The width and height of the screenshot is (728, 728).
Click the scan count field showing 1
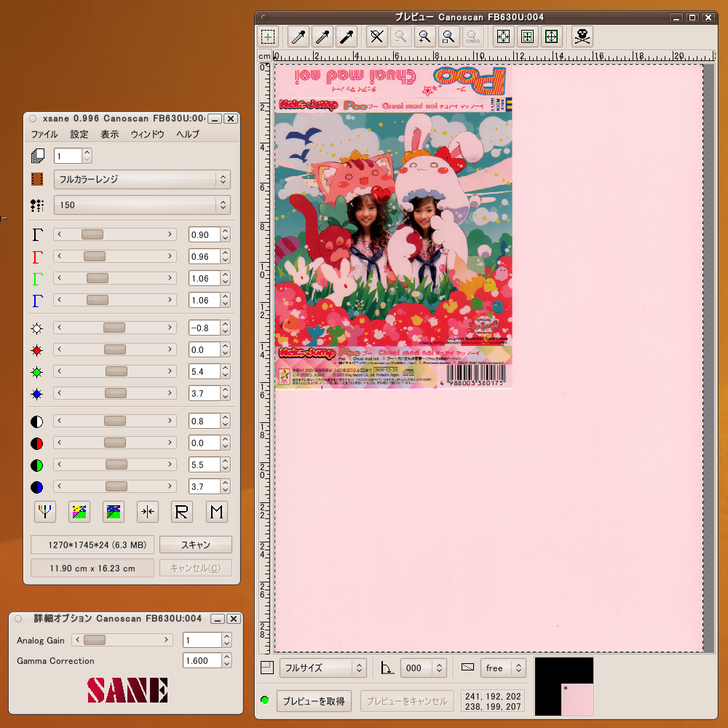point(68,156)
